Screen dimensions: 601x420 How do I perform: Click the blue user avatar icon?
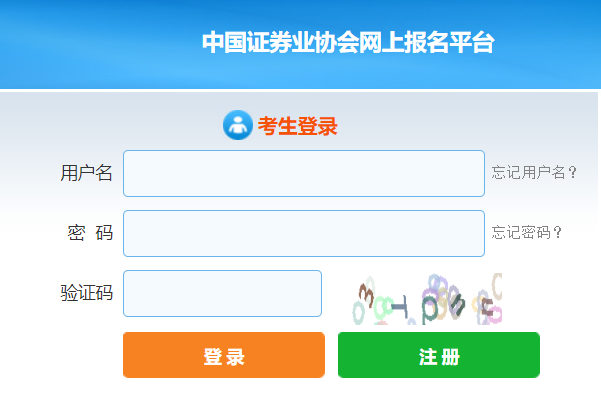click(237, 125)
